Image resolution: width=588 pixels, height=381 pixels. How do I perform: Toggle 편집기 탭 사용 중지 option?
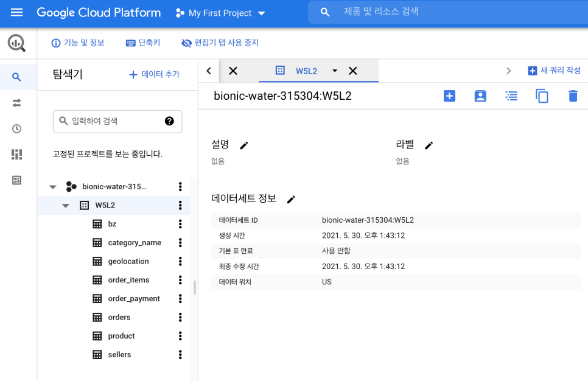220,43
